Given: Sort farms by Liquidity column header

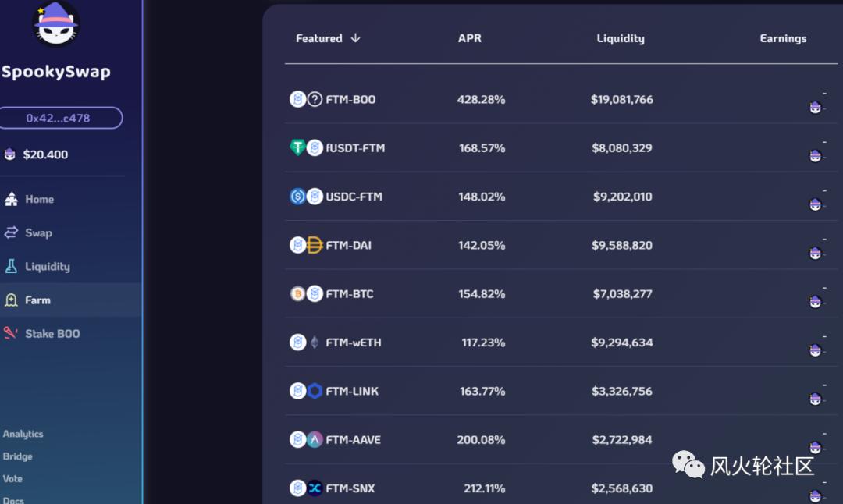Looking at the screenshot, I should (x=621, y=38).
